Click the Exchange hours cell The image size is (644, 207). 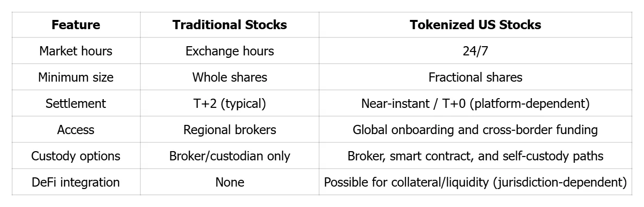(x=229, y=51)
